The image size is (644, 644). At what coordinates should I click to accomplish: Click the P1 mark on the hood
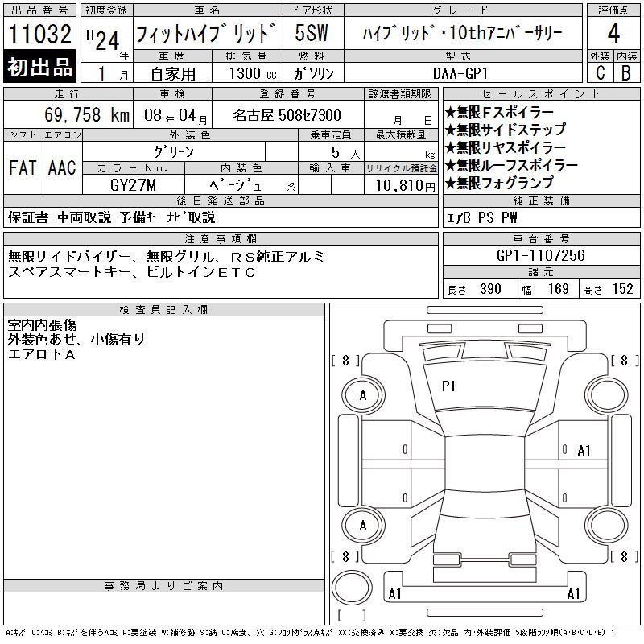coord(448,386)
